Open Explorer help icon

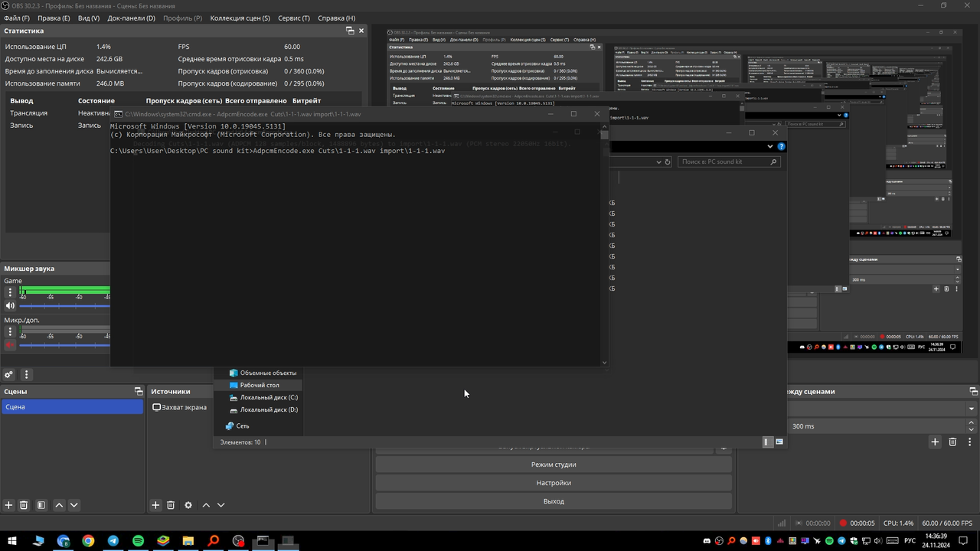pyautogui.click(x=781, y=146)
